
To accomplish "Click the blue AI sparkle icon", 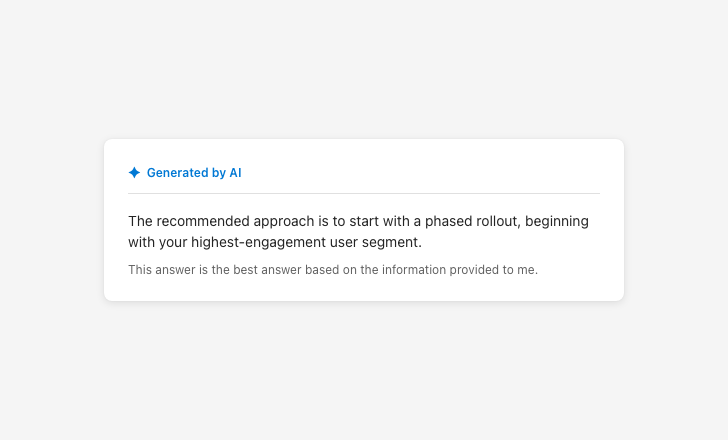I will 134,173.
